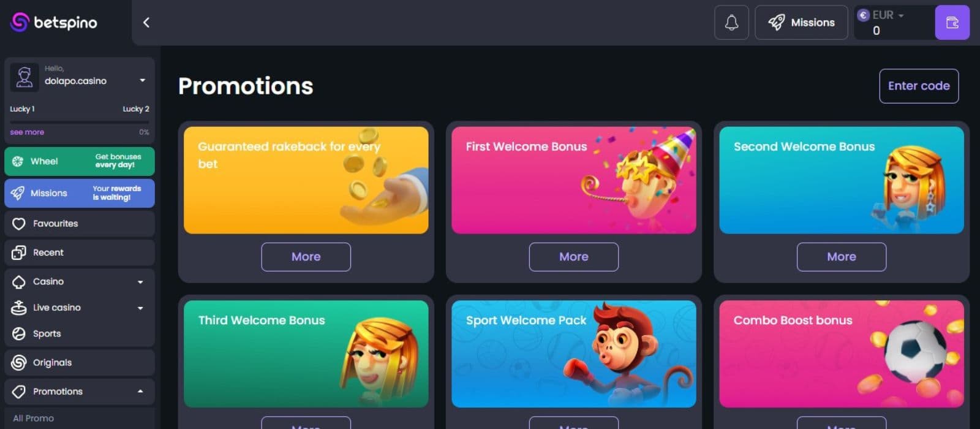Open the purple wallet icon button
This screenshot has width=980, height=429.
[952, 23]
